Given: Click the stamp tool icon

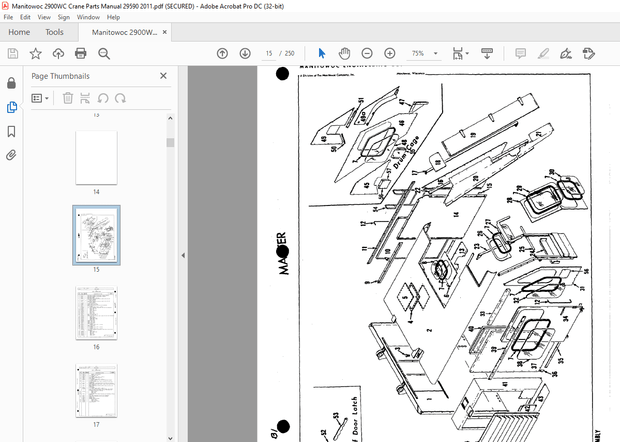Looking at the screenshot, I should click(589, 53).
